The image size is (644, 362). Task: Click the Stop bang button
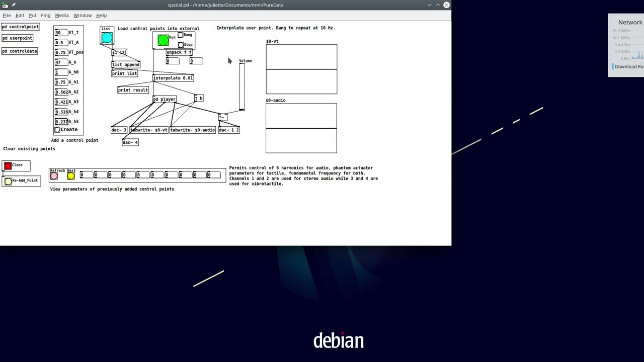pyautogui.click(x=181, y=45)
